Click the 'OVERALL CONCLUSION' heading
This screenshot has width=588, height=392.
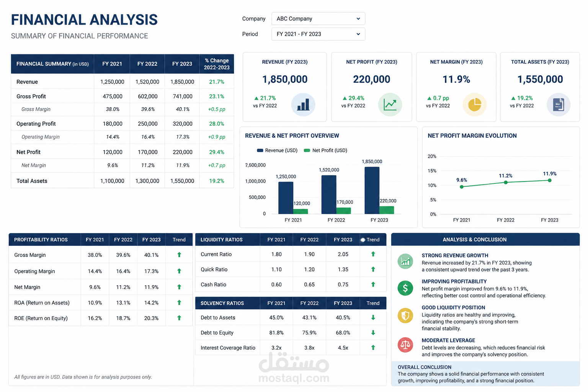click(425, 367)
